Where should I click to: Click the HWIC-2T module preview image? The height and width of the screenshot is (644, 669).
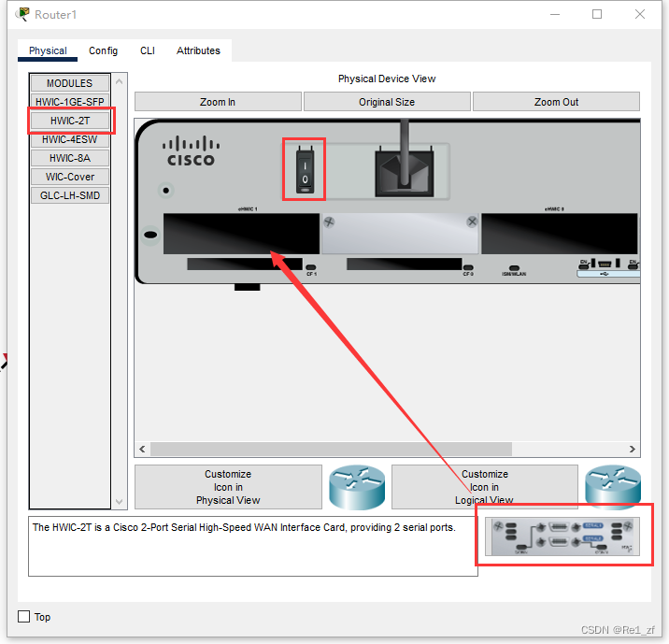pos(562,536)
